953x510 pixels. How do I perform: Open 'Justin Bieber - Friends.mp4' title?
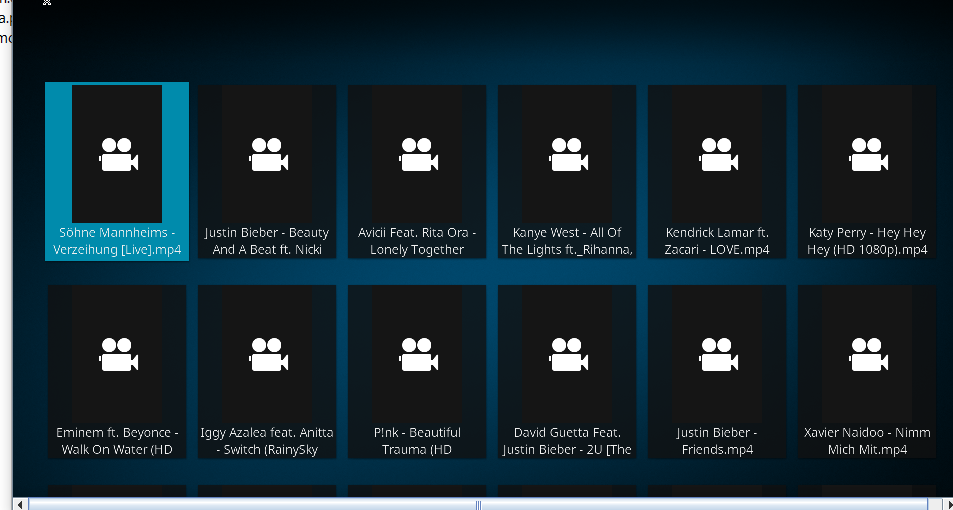tap(717, 441)
